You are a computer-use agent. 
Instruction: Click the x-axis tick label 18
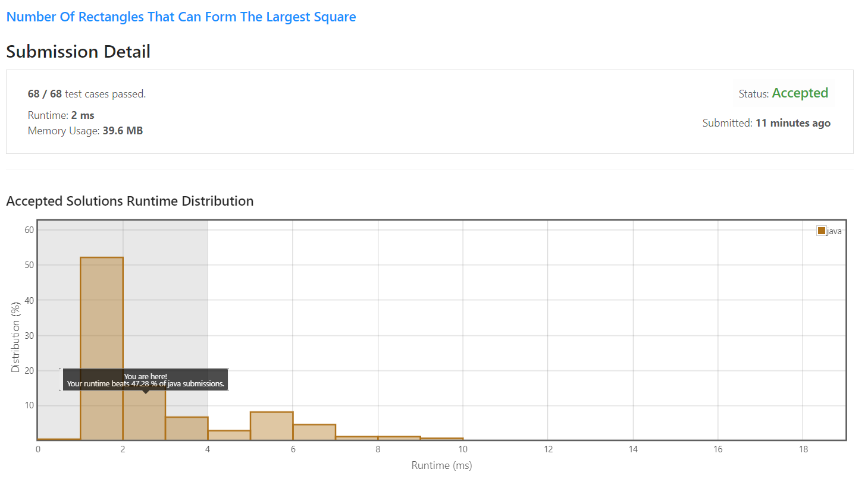click(x=803, y=449)
